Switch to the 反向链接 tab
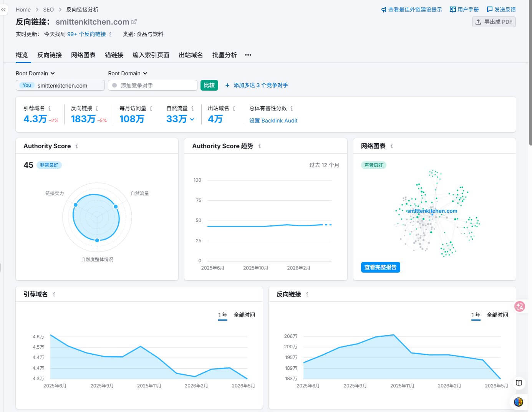The width and height of the screenshot is (532, 412). (x=50, y=55)
